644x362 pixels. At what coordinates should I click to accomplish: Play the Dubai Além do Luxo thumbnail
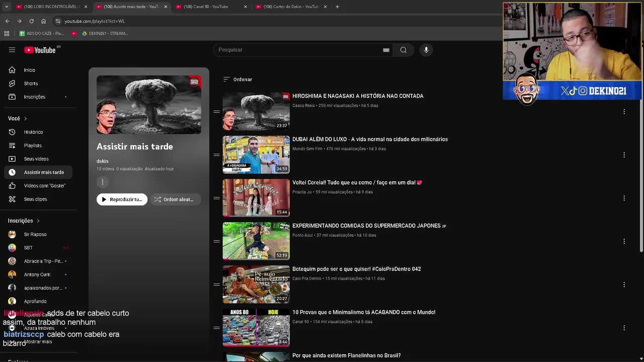[256, 155]
